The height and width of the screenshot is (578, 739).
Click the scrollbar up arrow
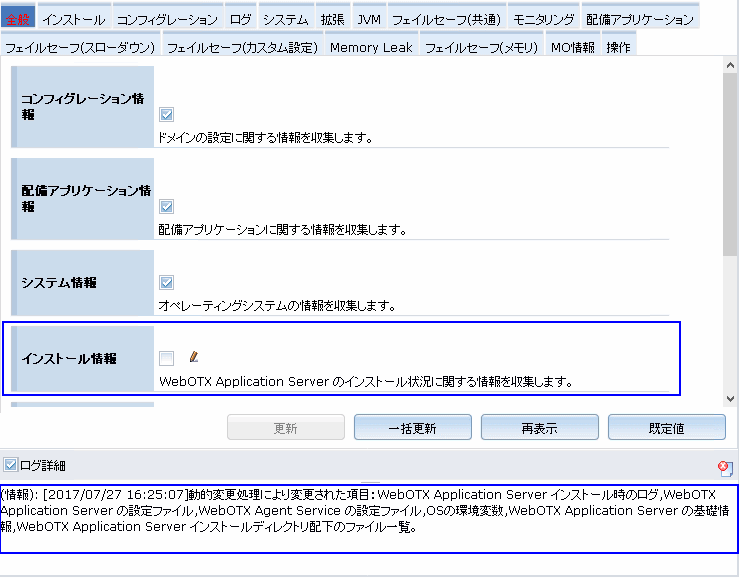[729, 65]
